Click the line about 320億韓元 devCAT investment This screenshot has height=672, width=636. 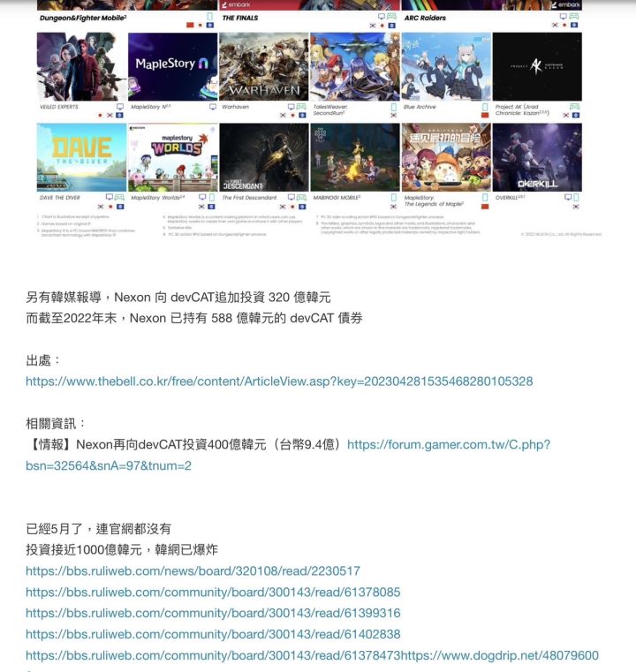tap(178, 297)
